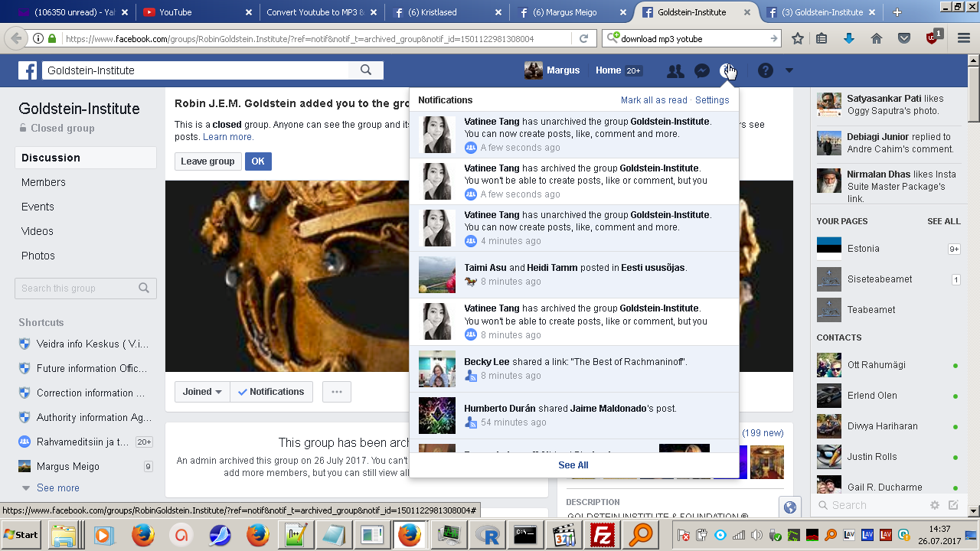Image resolution: width=980 pixels, height=551 pixels.
Task: Toggle the group Notifications checkmark button
Action: (271, 392)
